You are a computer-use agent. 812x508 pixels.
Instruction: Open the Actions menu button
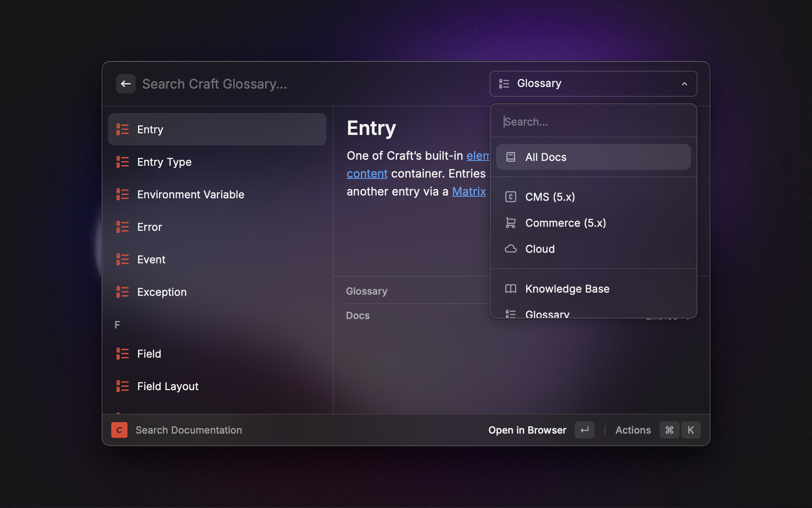tap(633, 430)
